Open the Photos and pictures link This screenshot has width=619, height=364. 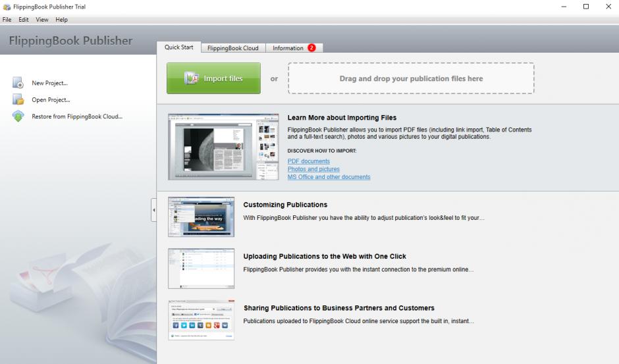pyautogui.click(x=313, y=169)
